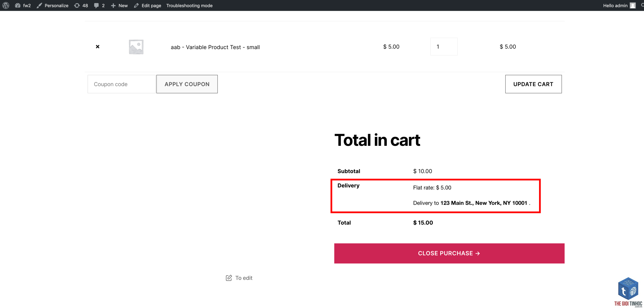Click the pencil edit icon beside To edit
Viewport: 644px width, 308px height.
[x=229, y=278]
